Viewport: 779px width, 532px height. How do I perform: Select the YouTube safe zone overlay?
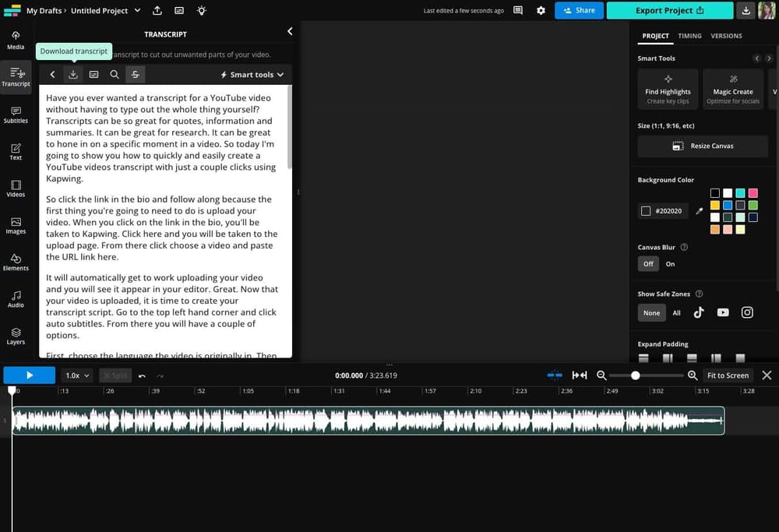coord(723,312)
